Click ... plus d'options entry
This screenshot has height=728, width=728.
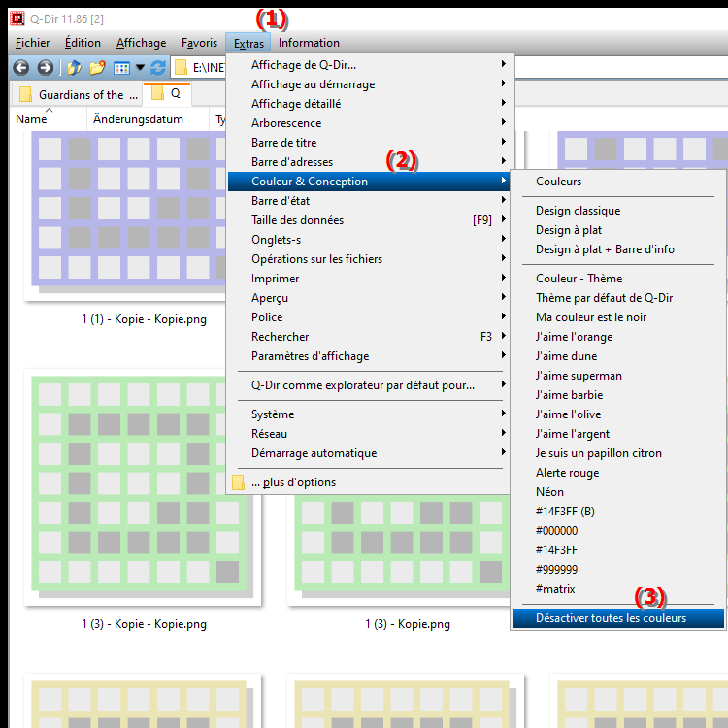(x=370, y=482)
